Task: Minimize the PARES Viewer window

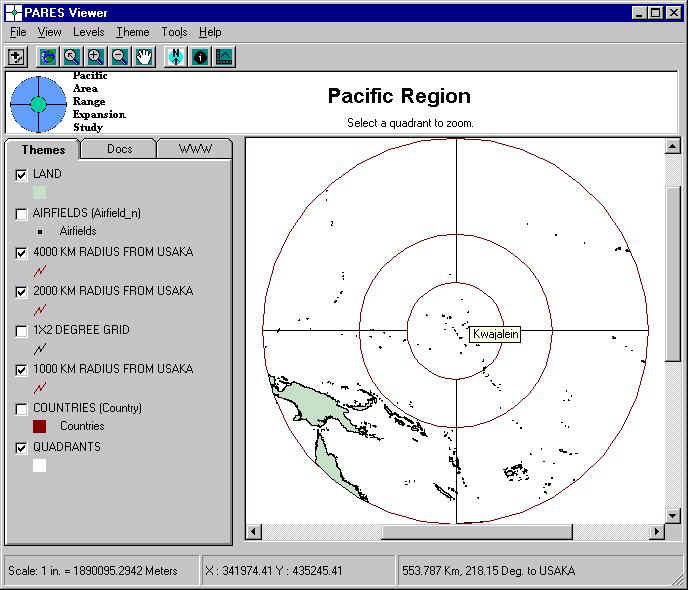Action: pyautogui.click(x=639, y=13)
